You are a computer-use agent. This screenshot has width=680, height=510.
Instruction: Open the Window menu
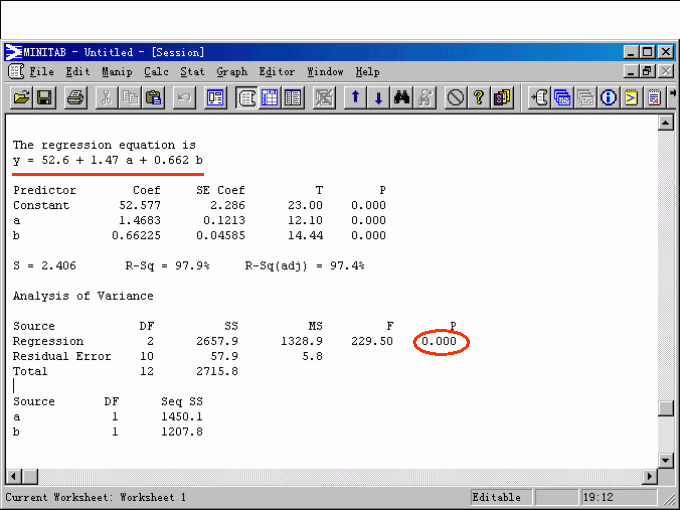tap(325, 72)
